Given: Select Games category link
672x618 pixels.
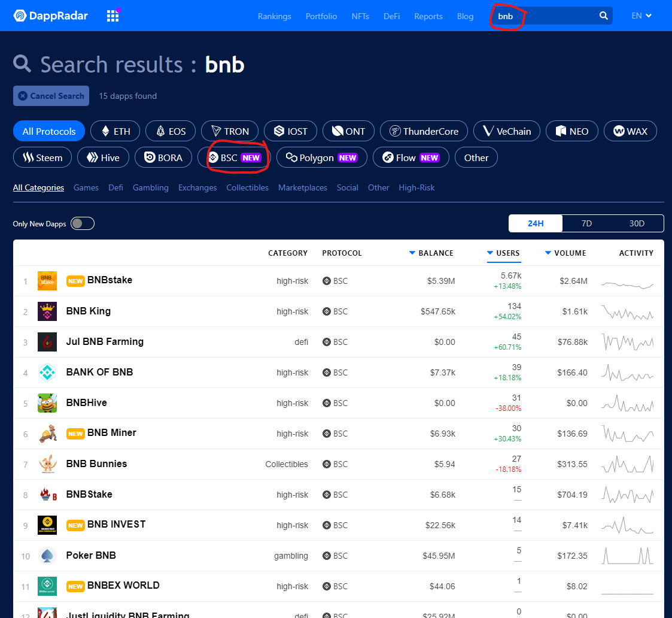Looking at the screenshot, I should point(86,187).
